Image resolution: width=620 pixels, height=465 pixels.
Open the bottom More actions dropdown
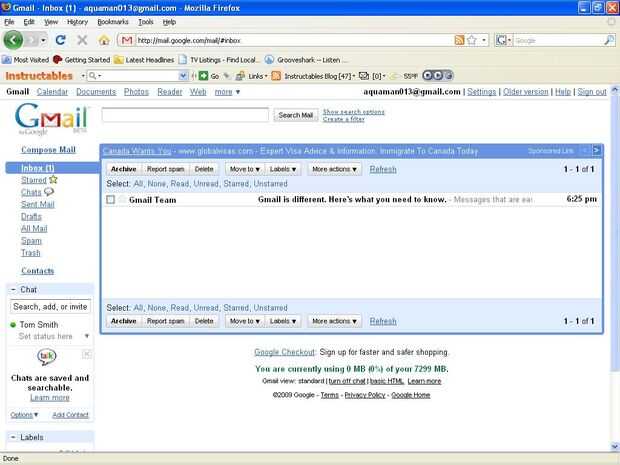pyautogui.click(x=335, y=321)
